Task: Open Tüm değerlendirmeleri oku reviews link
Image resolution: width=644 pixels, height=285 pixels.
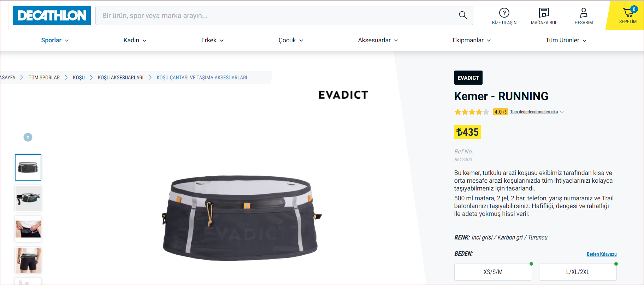Action: (x=534, y=112)
